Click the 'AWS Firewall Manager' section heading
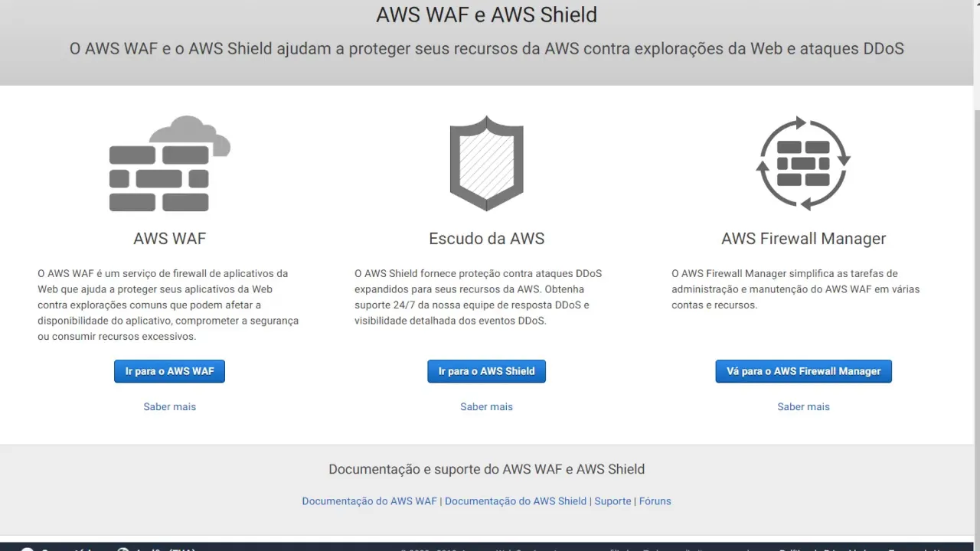 tap(803, 239)
